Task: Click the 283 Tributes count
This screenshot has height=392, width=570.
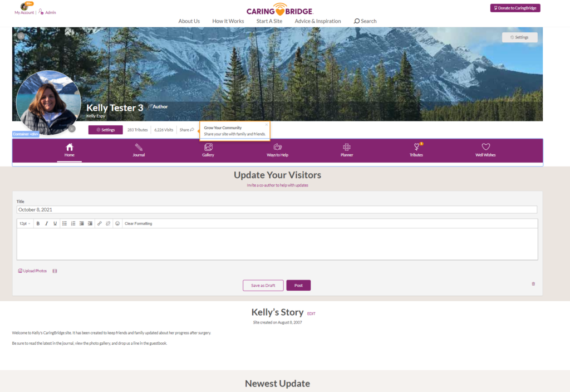Action: coord(137,130)
